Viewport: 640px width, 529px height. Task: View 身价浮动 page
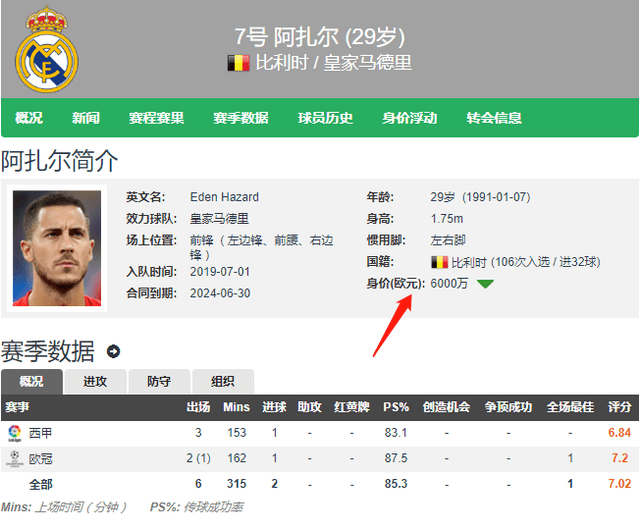point(410,118)
